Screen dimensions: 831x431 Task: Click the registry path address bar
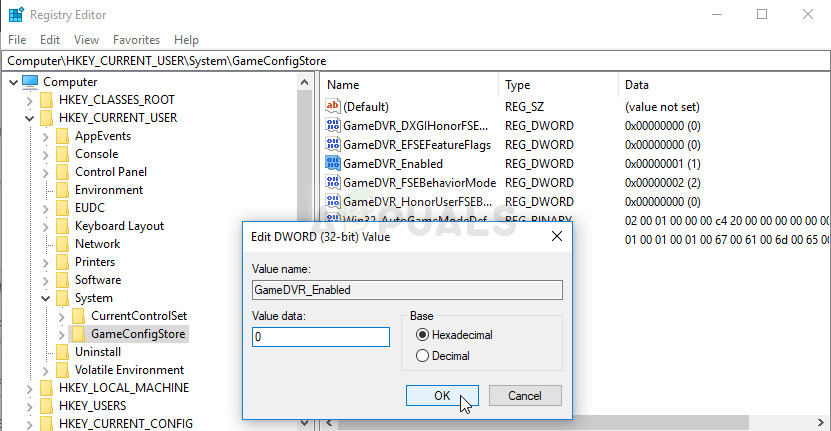pyautogui.click(x=416, y=61)
